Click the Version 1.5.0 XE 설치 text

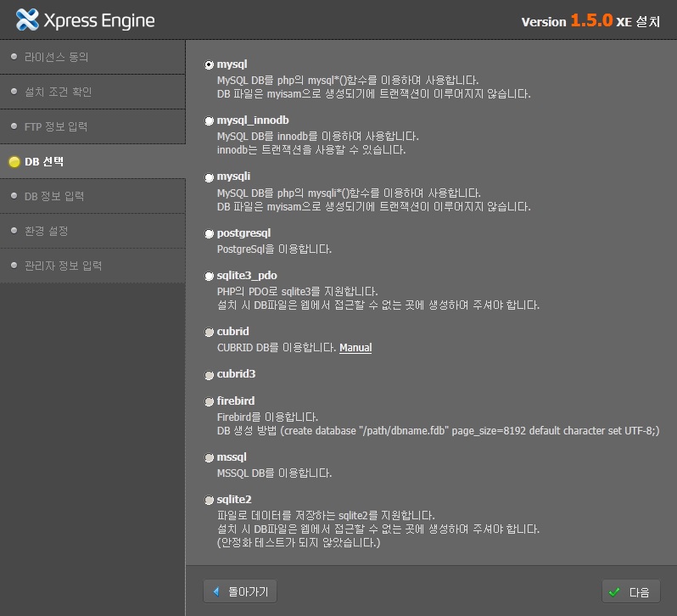tap(590, 21)
